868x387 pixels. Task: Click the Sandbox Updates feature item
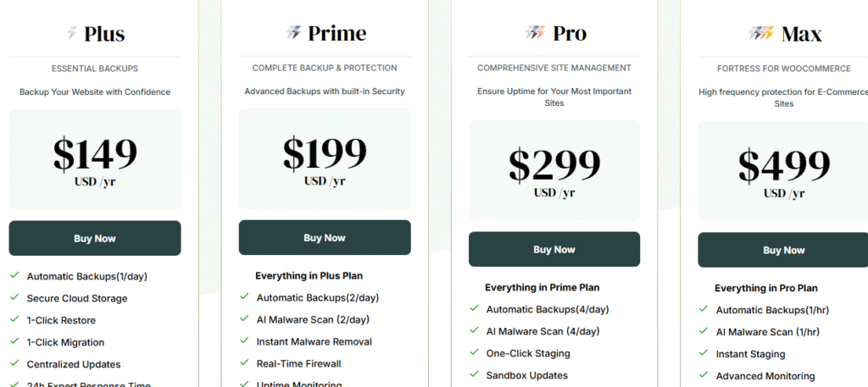(x=527, y=375)
